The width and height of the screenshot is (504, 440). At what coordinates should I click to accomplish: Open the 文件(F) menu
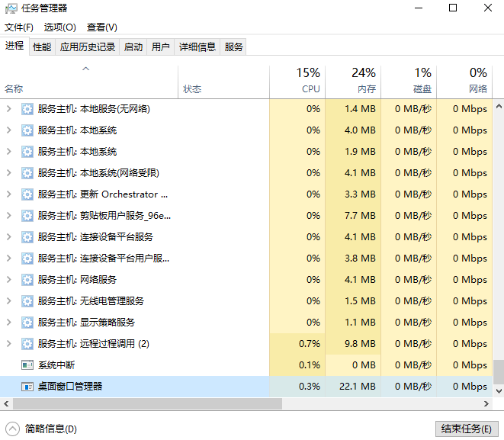click(x=19, y=27)
